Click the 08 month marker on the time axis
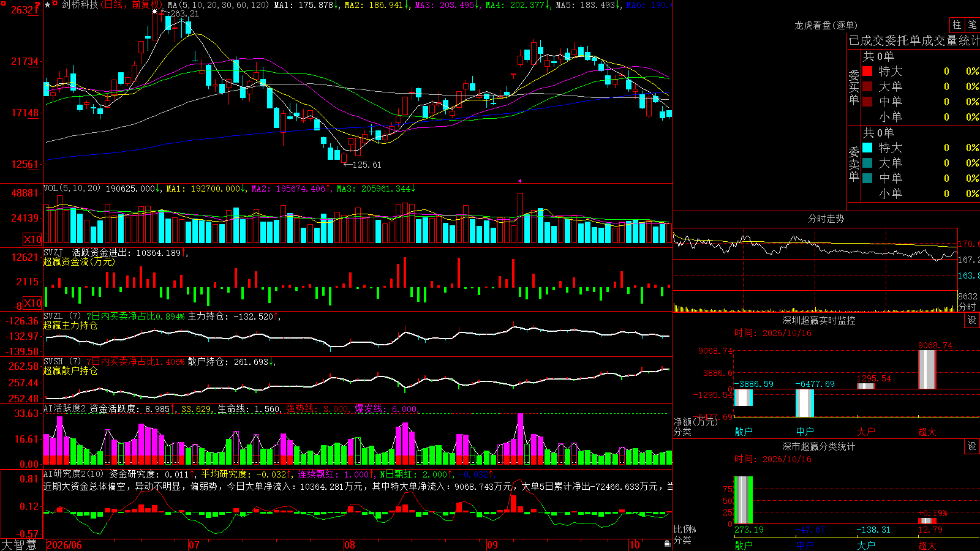This screenshot has width=980, height=551. pos(350,545)
